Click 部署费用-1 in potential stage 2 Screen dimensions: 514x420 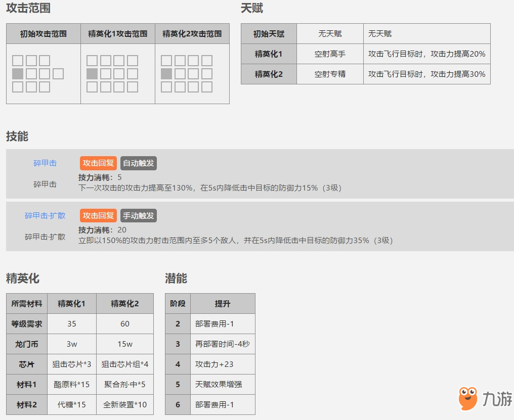(x=223, y=324)
